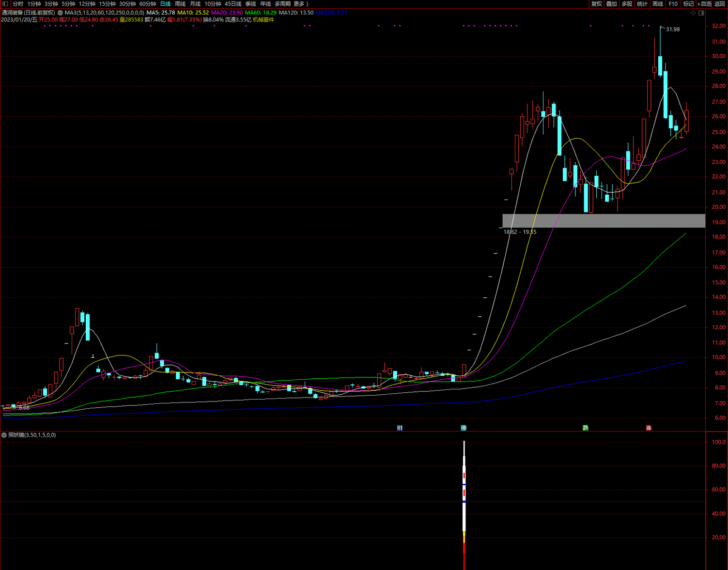Screen dimensions: 728x570
Task: Click the red 涨 event marker
Action: (649, 428)
